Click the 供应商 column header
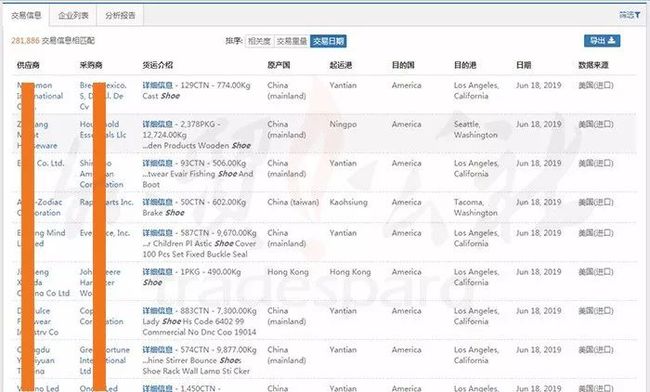The height and width of the screenshot is (392, 650). pos(28,65)
